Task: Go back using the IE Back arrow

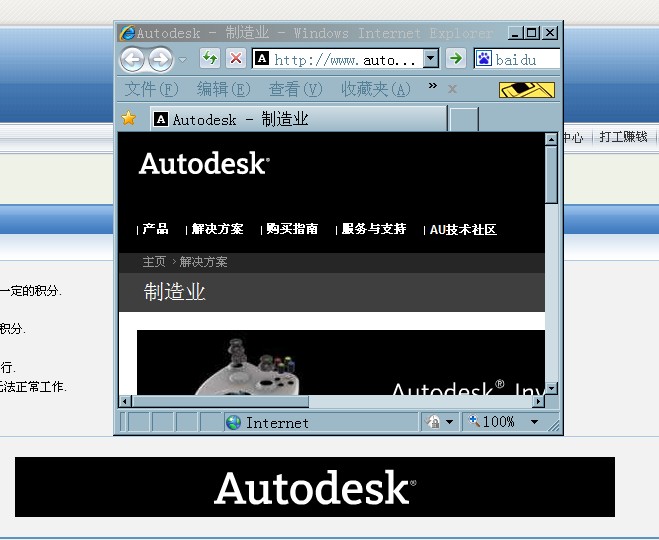Action: pyautogui.click(x=133, y=59)
